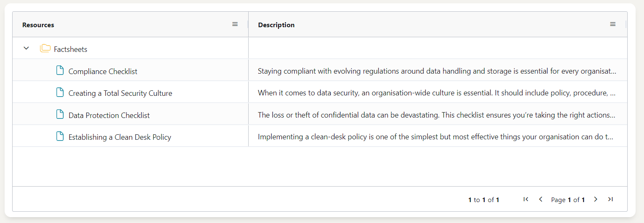This screenshot has height=223, width=644.
Task: Go to the previous page
Action: click(x=540, y=200)
